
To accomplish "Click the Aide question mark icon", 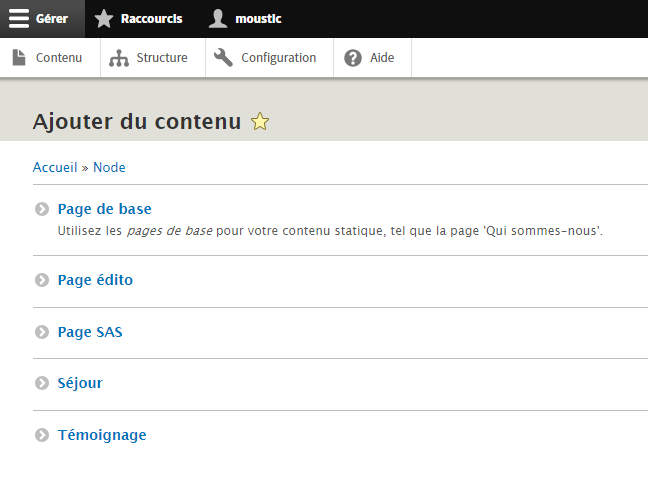I will (352, 58).
